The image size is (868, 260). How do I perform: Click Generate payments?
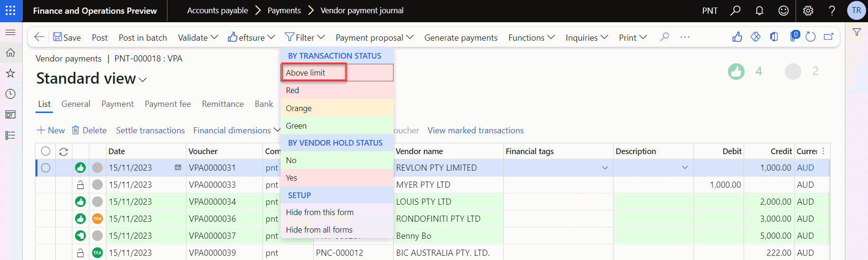[x=461, y=37]
